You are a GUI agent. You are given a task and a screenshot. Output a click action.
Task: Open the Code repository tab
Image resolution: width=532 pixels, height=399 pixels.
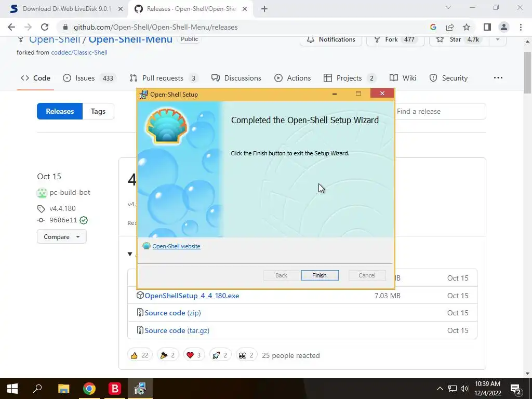pyautogui.click(x=35, y=78)
